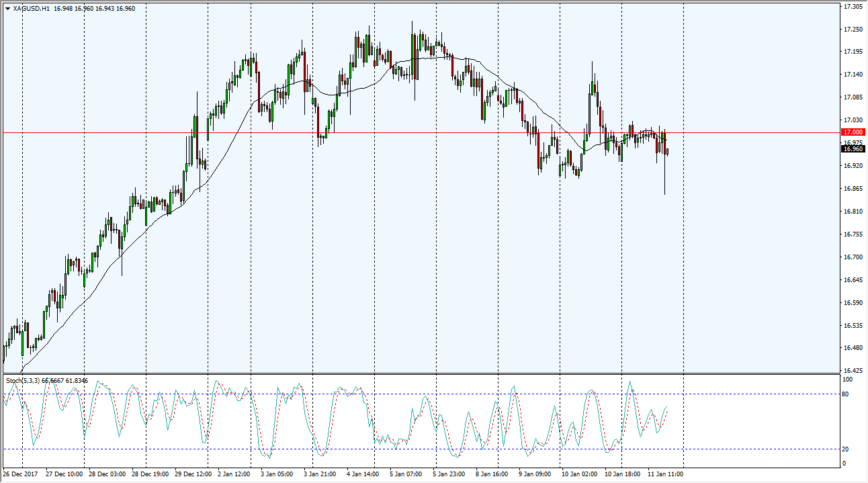Click the stochastic scale 100 label

[x=847, y=380]
